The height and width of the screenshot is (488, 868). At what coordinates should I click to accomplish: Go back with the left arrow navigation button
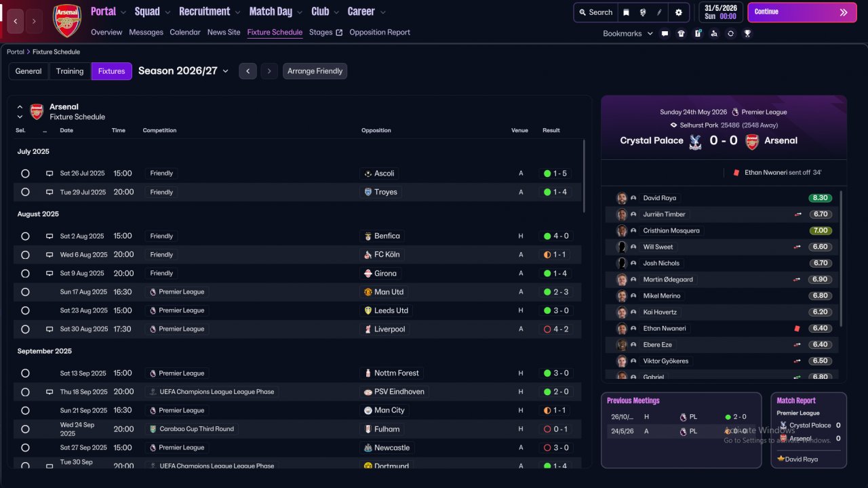(x=16, y=22)
